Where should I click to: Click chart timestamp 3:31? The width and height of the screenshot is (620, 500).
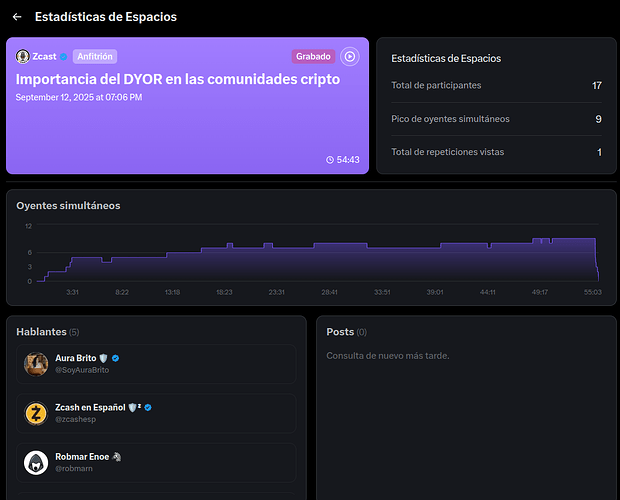72,292
